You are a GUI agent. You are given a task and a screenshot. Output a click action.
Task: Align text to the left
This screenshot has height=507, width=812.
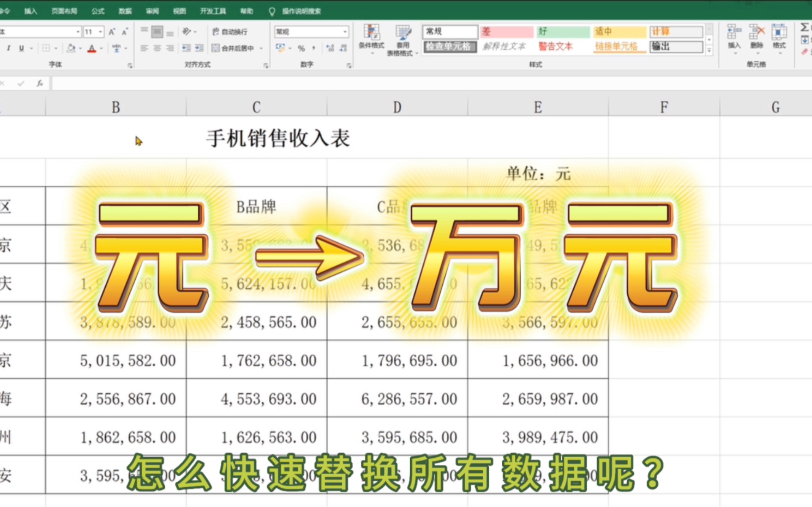[144, 48]
